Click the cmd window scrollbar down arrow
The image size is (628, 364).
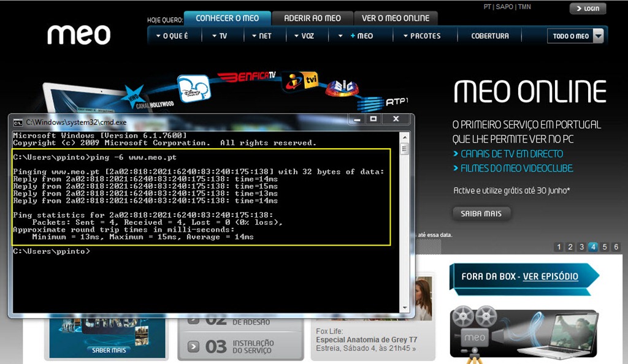pos(405,308)
